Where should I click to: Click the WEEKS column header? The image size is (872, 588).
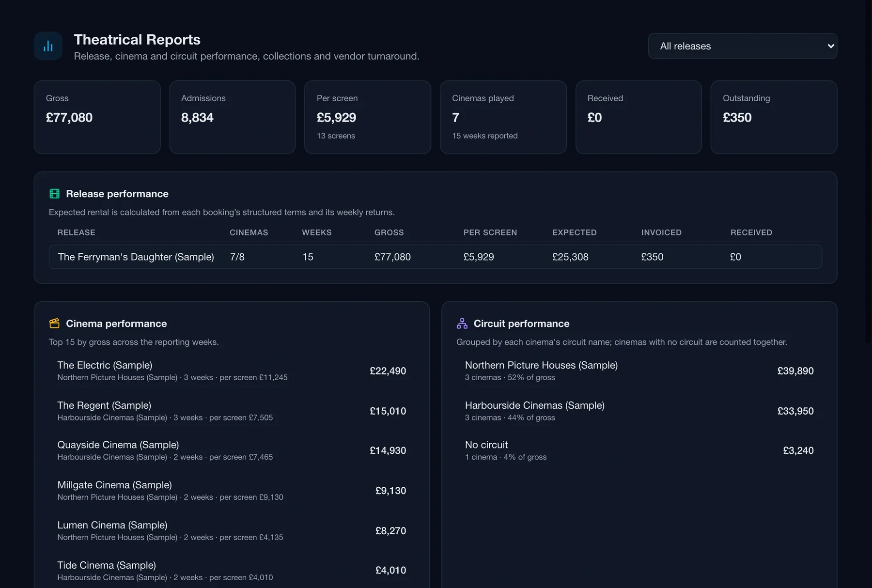pyautogui.click(x=317, y=232)
